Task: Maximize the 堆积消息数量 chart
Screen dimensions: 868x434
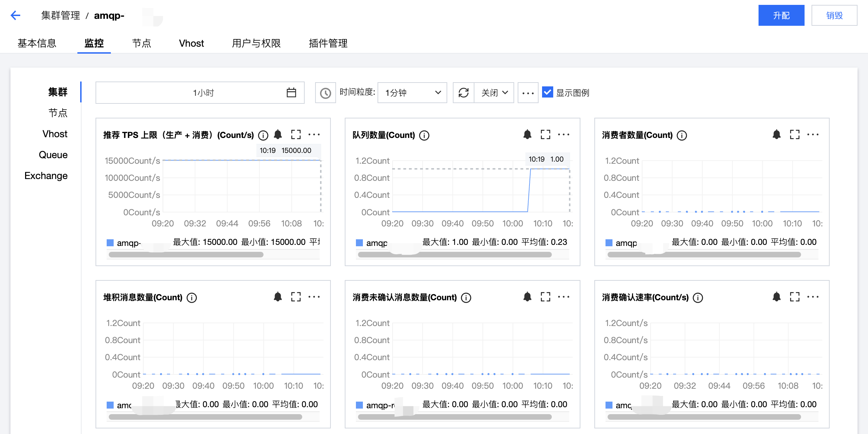Action: [296, 297]
